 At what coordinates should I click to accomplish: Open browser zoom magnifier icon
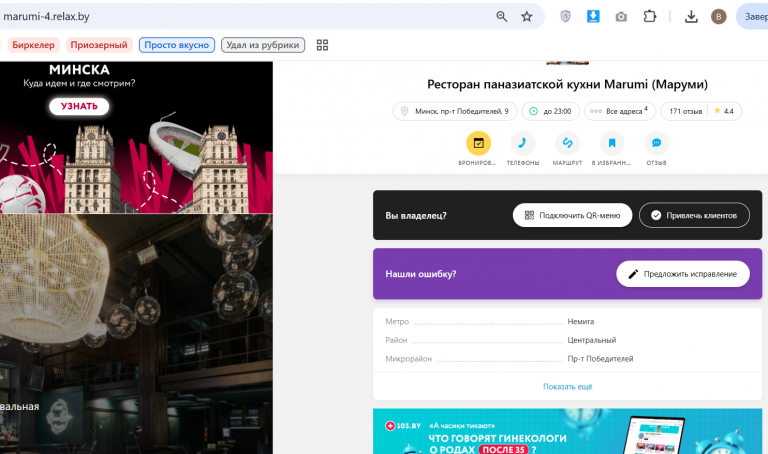coord(502,17)
